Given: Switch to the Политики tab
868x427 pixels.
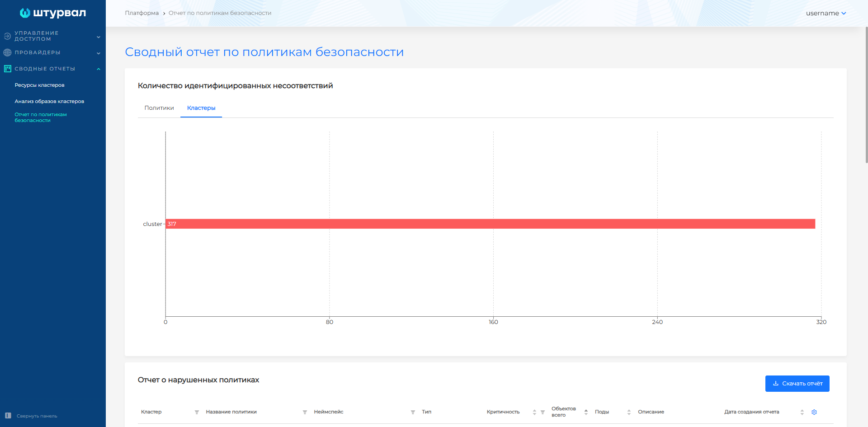Looking at the screenshot, I should [x=159, y=108].
